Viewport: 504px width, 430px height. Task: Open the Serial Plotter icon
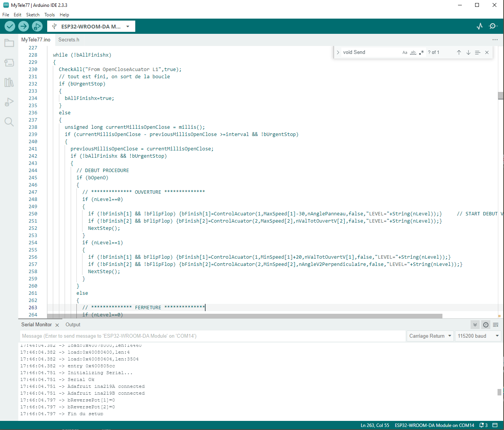click(x=480, y=26)
